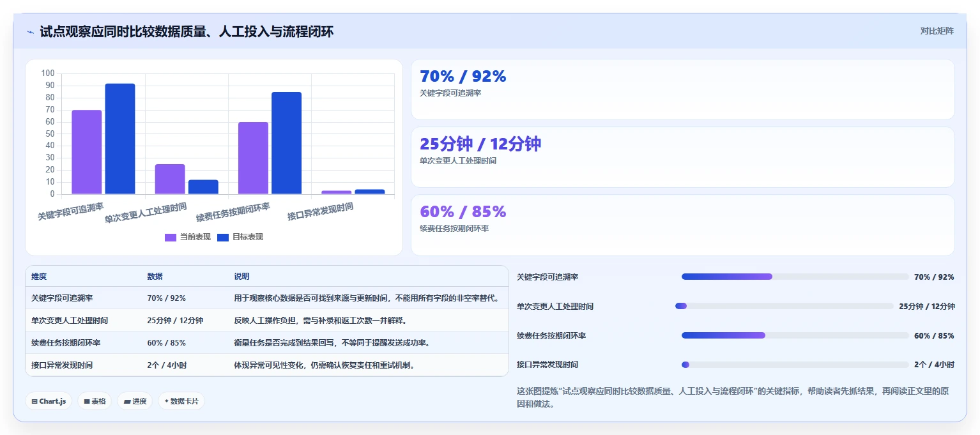Click the 单次变更人工处理时间 progress bar
The width and height of the screenshot is (980, 435).
tap(784, 306)
